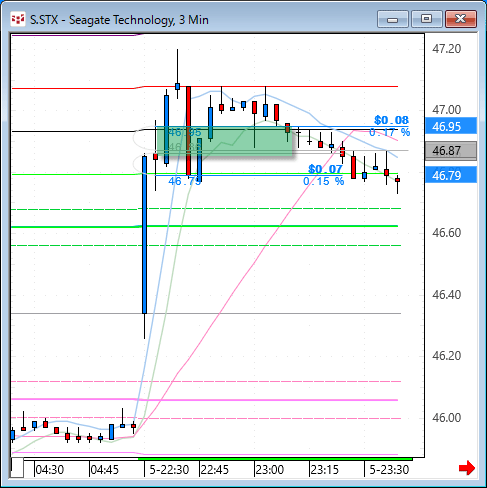Click the 04:45 time axis label

[x=105, y=470]
